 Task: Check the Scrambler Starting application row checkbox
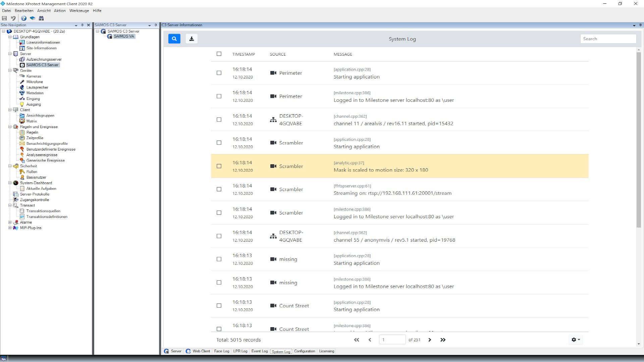click(219, 142)
